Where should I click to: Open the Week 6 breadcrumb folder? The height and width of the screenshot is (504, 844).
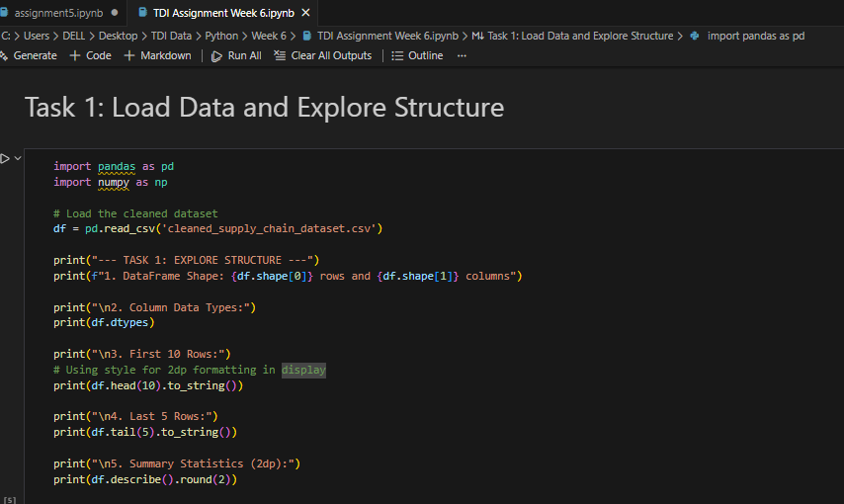click(x=269, y=37)
